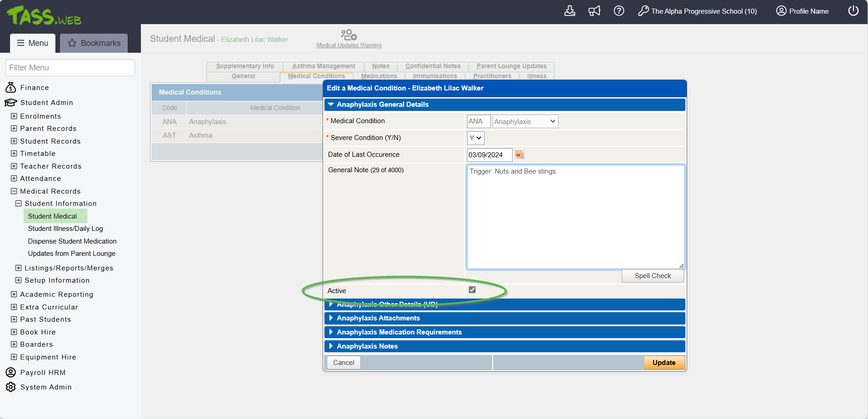Open the announcements megaphone icon
Viewport: 868px width, 419px height.
click(594, 11)
